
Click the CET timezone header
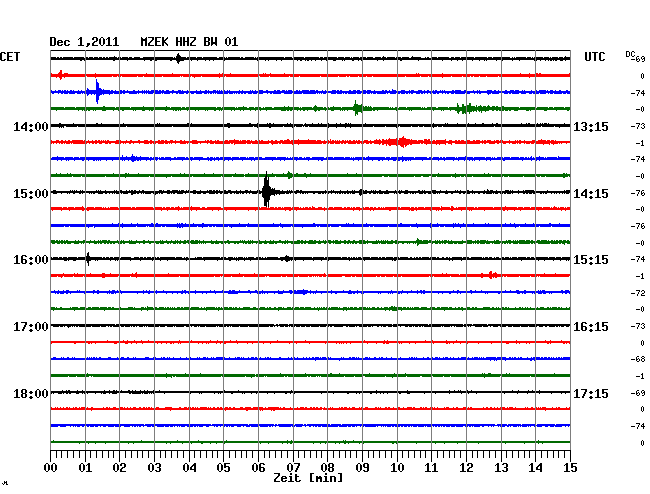pyautogui.click(x=11, y=57)
